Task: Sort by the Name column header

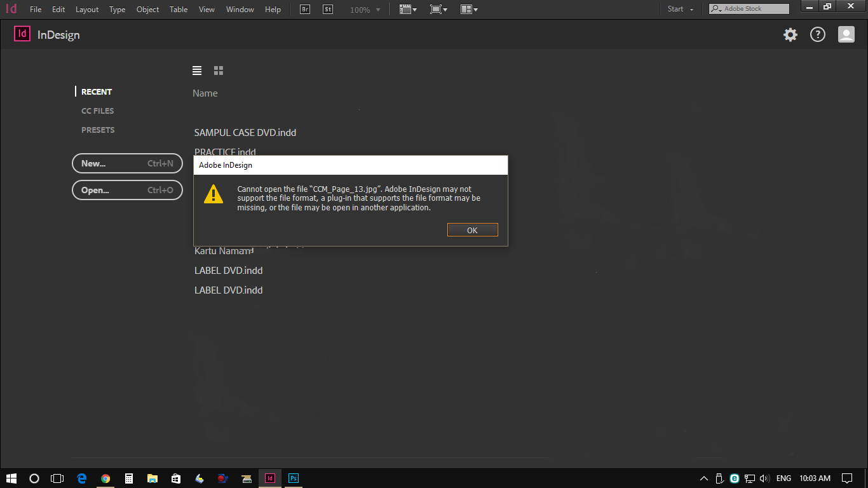Action: click(x=205, y=93)
